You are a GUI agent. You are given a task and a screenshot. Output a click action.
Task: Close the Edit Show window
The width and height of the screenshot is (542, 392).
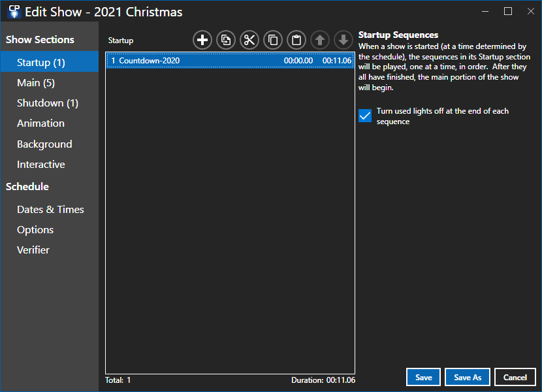tap(531, 11)
